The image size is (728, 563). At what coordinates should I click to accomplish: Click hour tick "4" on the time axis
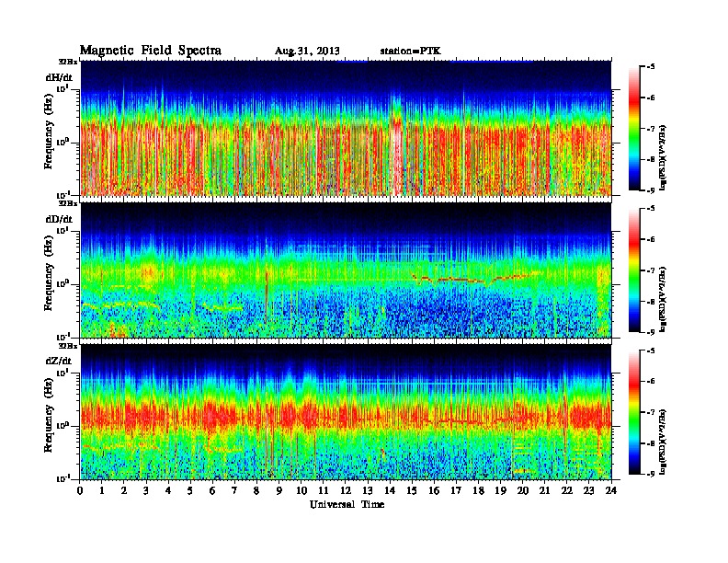(x=168, y=490)
